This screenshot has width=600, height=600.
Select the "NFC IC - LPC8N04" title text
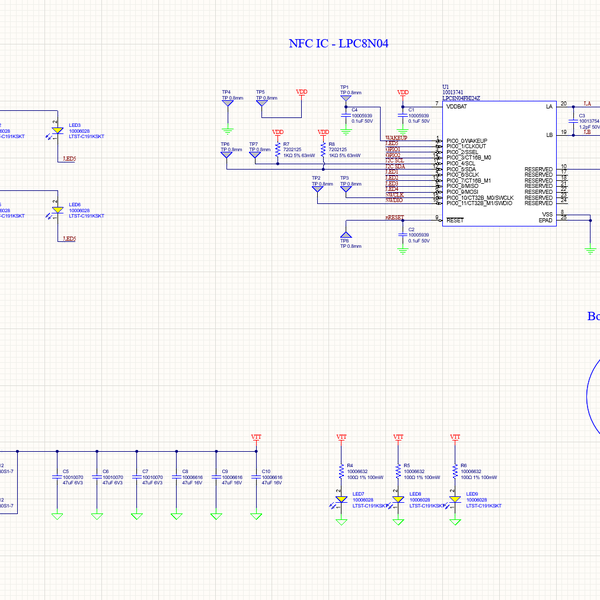[x=339, y=44]
